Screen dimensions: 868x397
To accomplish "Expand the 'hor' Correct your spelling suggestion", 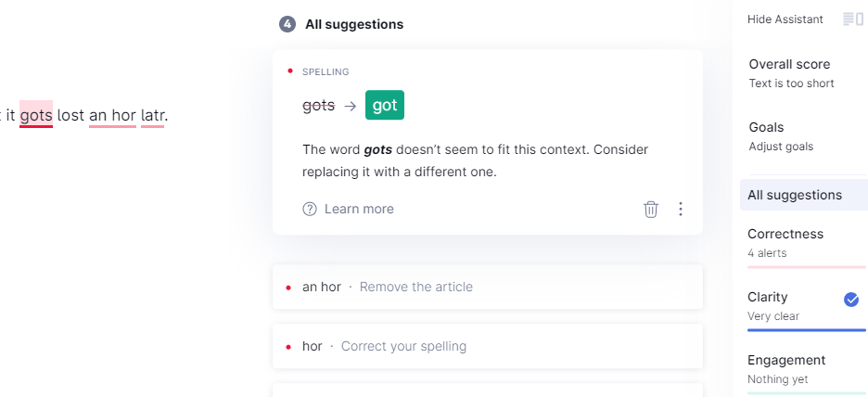I will click(x=488, y=347).
